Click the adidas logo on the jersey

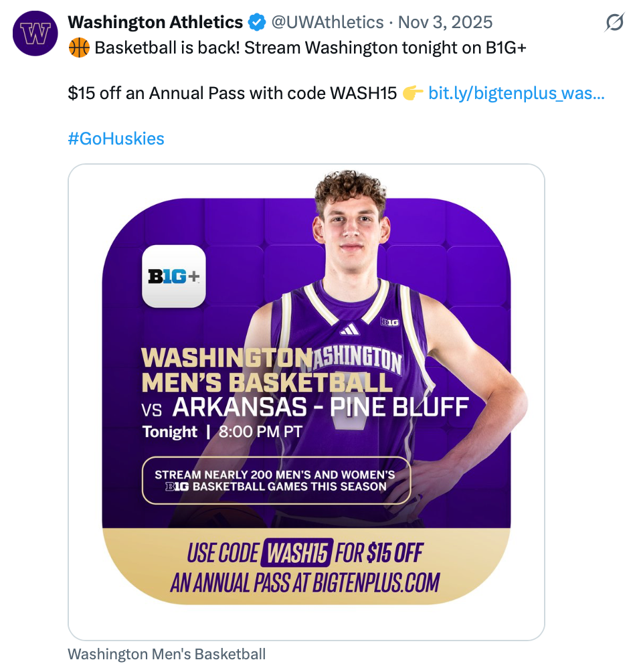(349, 329)
